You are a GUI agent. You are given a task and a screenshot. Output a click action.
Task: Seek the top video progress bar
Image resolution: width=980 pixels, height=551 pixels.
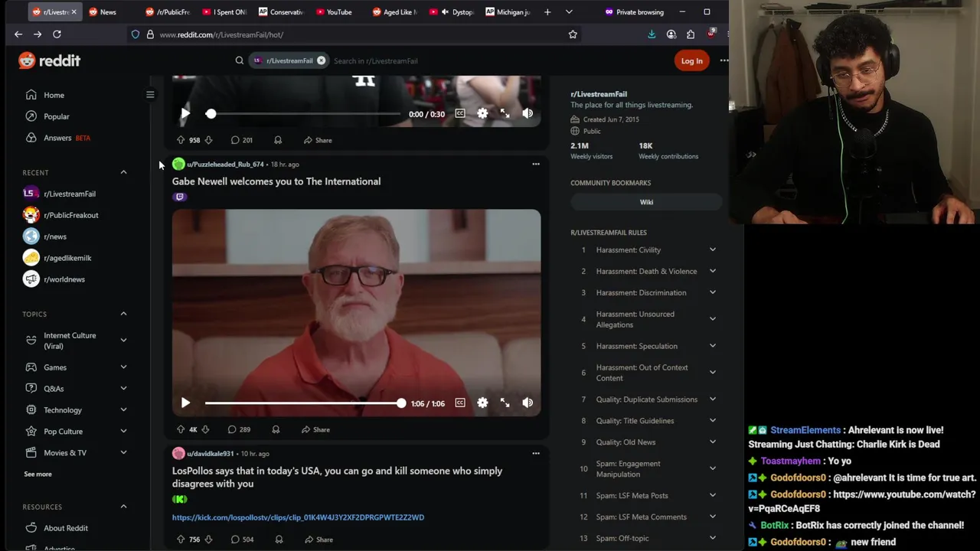click(303, 113)
